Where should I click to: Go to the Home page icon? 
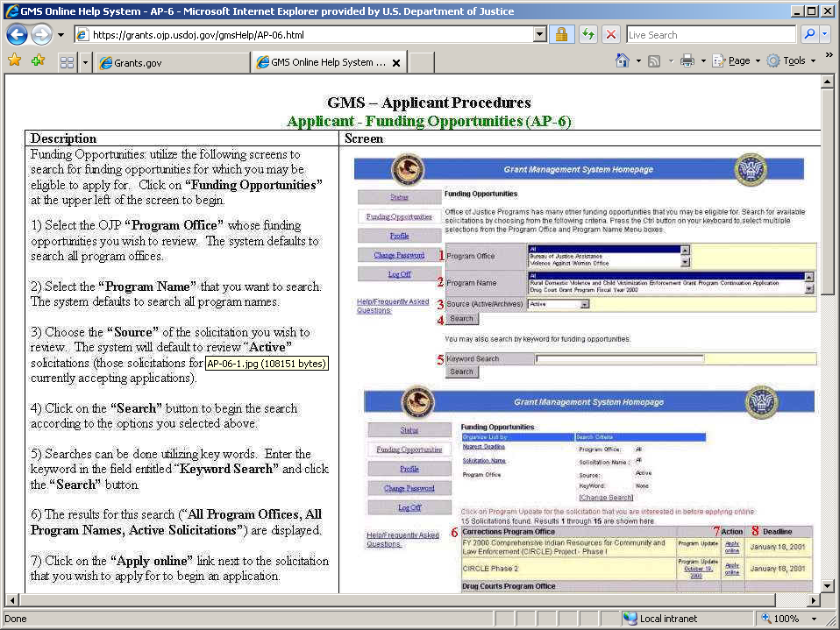point(623,61)
